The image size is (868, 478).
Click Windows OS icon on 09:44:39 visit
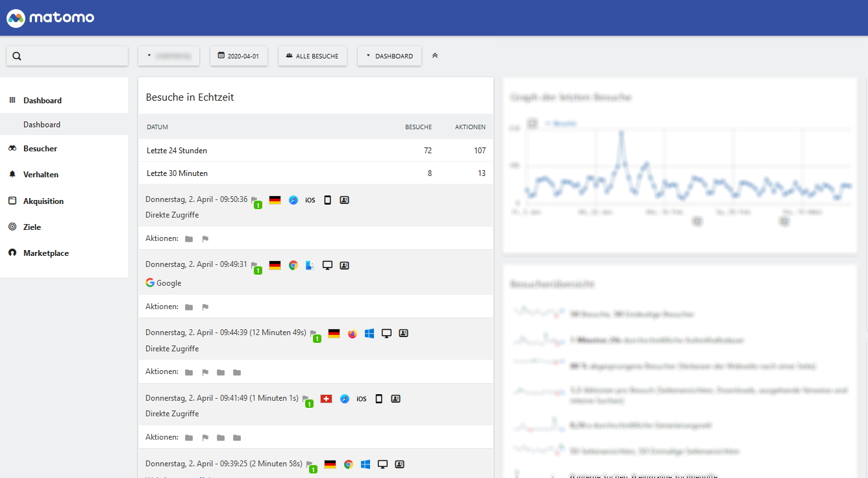coord(369,334)
